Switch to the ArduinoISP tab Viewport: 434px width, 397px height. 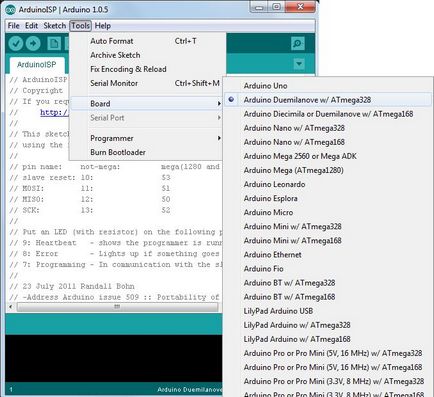click(x=36, y=65)
